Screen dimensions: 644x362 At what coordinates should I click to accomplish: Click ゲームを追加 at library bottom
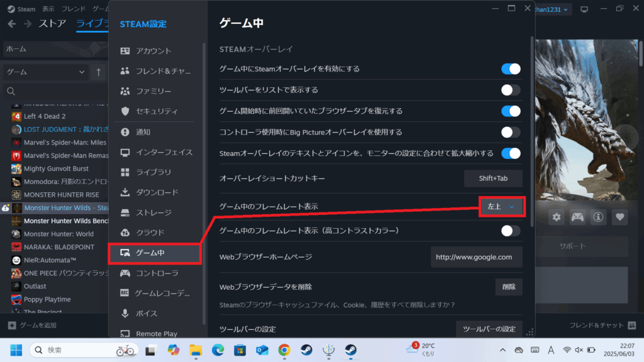33,326
